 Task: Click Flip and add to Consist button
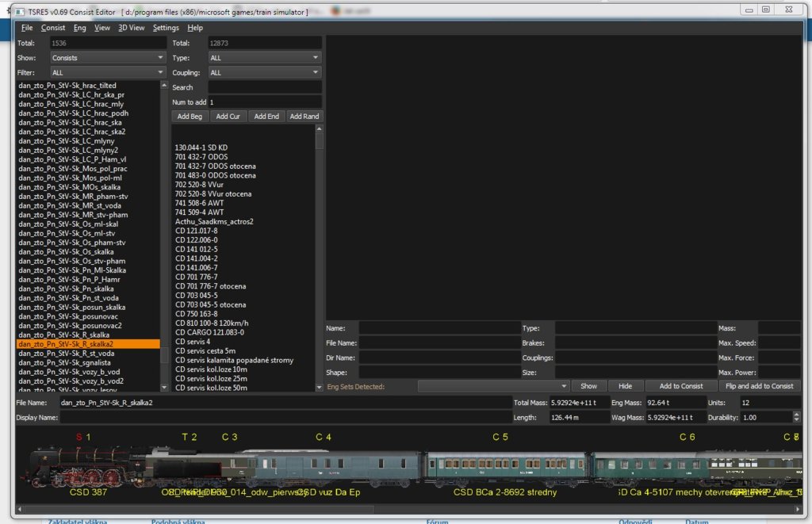[x=759, y=386]
